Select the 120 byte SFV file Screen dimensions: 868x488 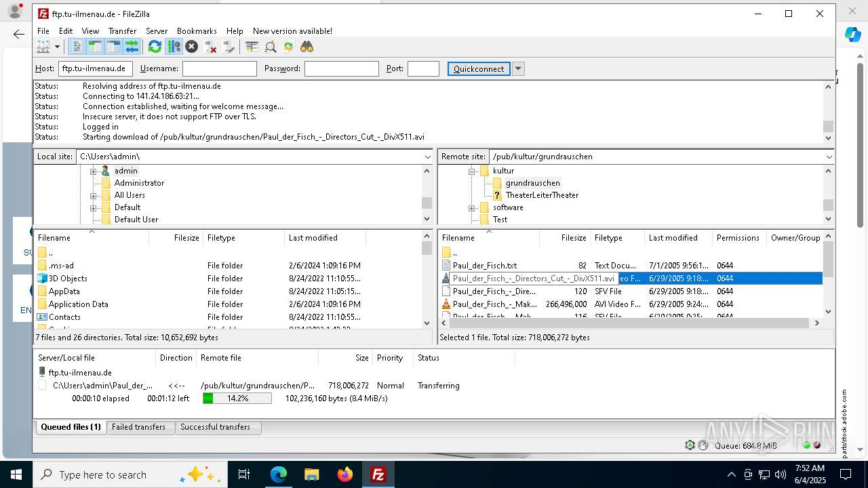click(x=631, y=291)
